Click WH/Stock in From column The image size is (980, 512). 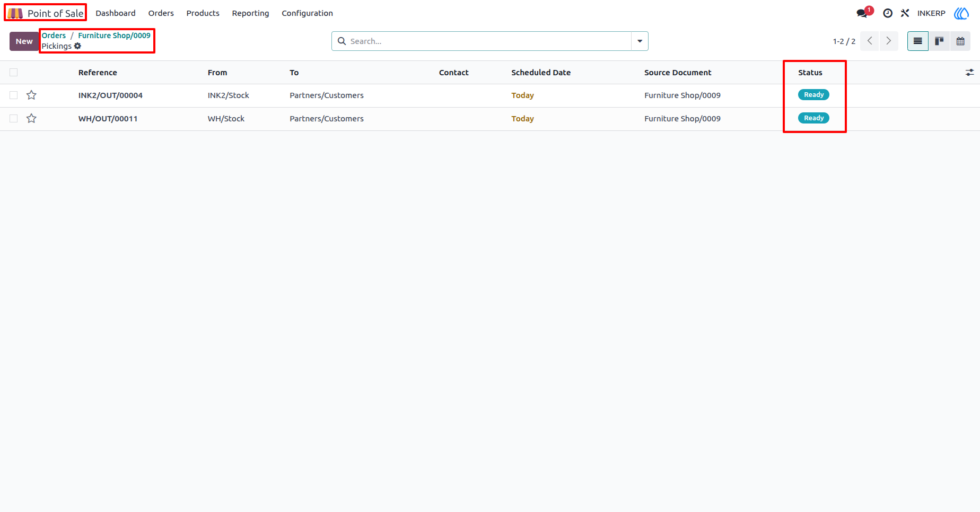226,119
